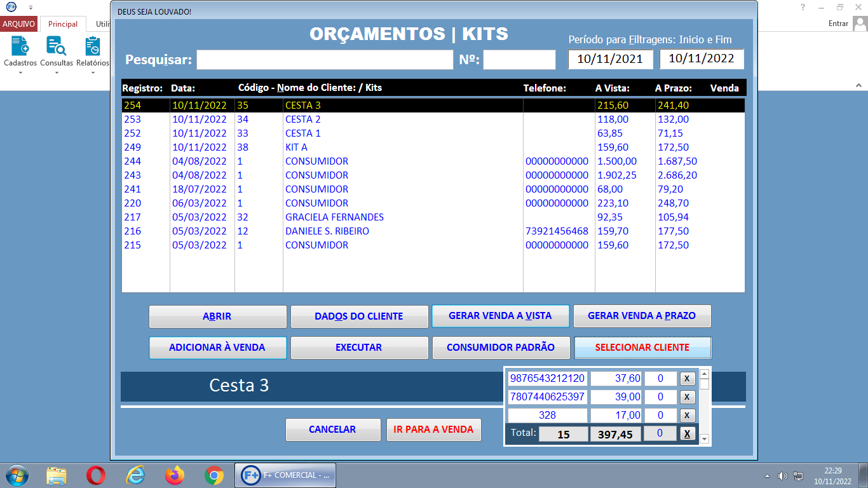Click the EXECUTAR button
The width and height of the screenshot is (868, 488).
tap(359, 348)
